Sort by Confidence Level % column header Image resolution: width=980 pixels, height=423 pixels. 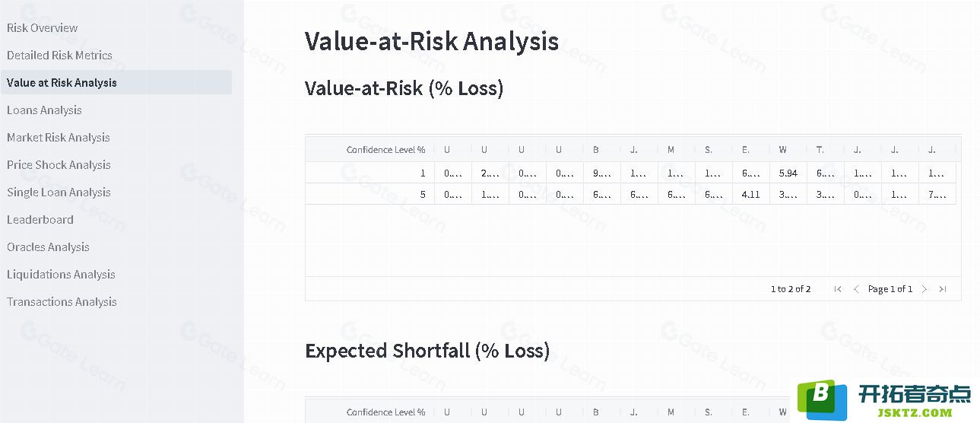tap(385, 150)
